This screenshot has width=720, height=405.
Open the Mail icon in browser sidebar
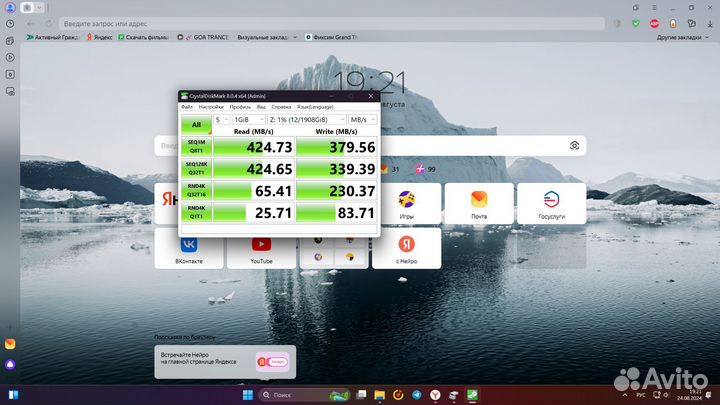pos(10,344)
